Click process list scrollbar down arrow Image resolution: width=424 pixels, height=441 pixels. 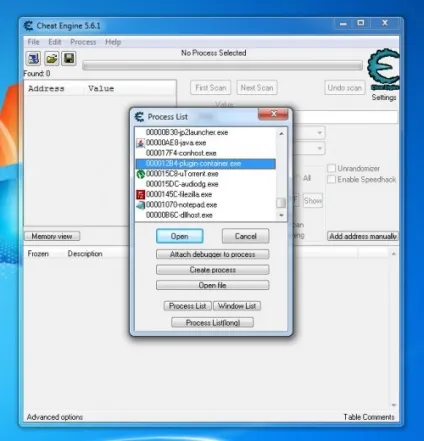(x=281, y=215)
